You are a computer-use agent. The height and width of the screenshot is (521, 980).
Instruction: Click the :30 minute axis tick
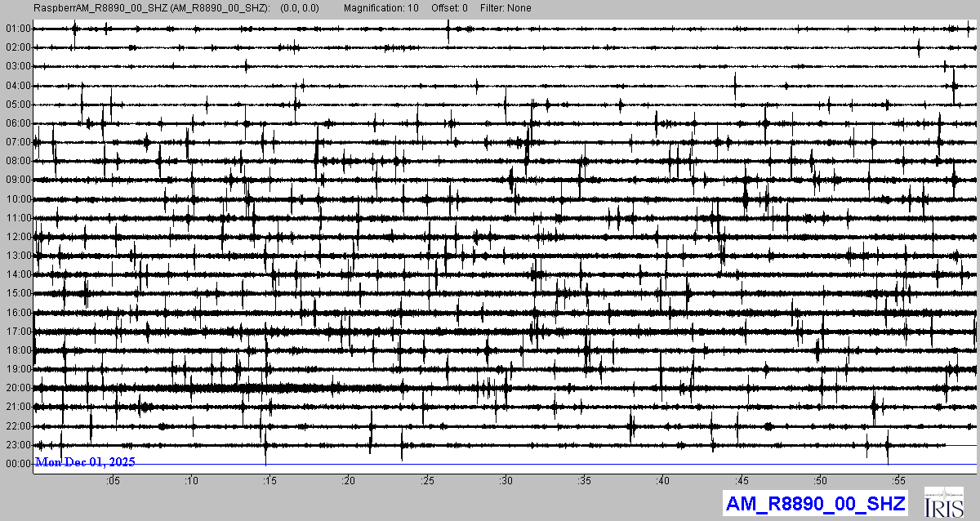click(x=506, y=481)
